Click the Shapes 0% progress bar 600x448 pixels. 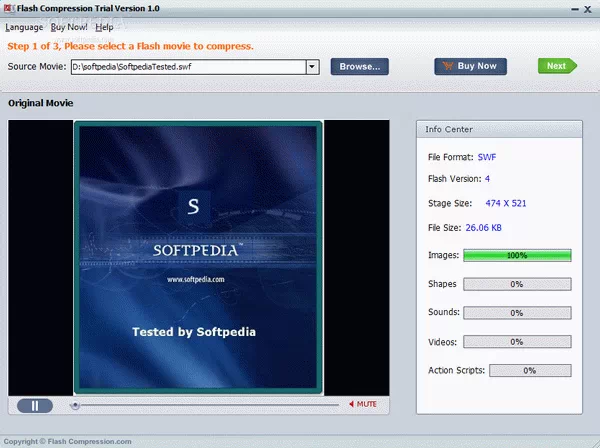click(x=517, y=284)
